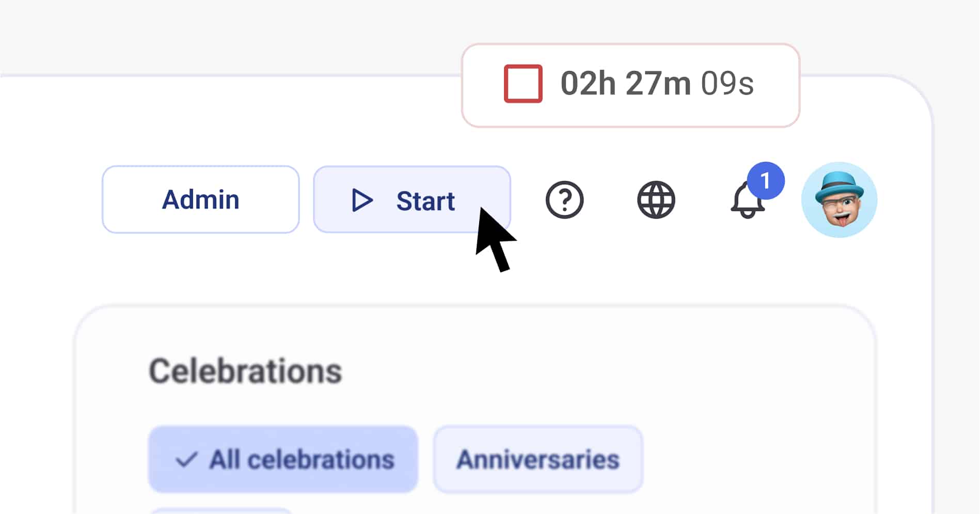This screenshot has width=980, height=514.
Task: Switch to the Admin view
Action: point(201,199)
